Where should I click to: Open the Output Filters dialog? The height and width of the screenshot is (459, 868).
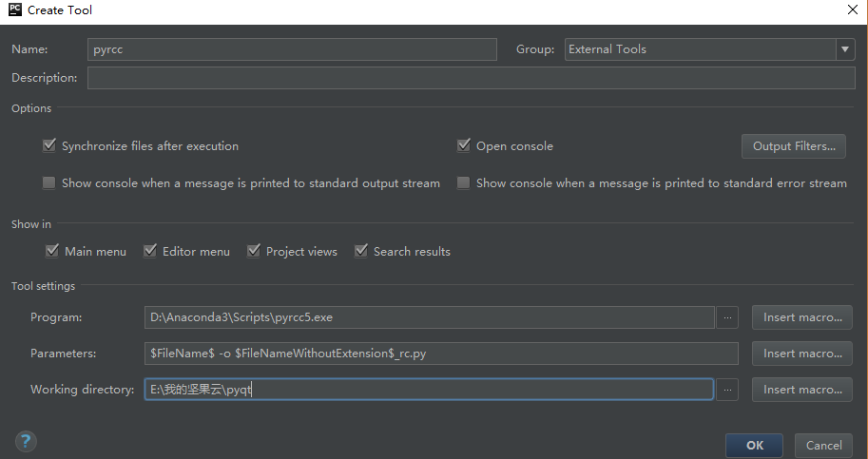(x=793, y=146)
